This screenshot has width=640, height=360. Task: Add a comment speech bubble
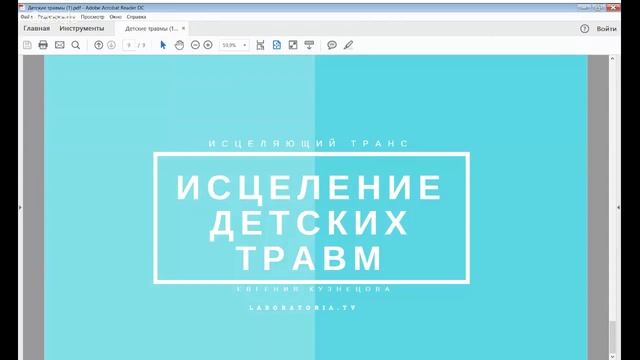332,45
